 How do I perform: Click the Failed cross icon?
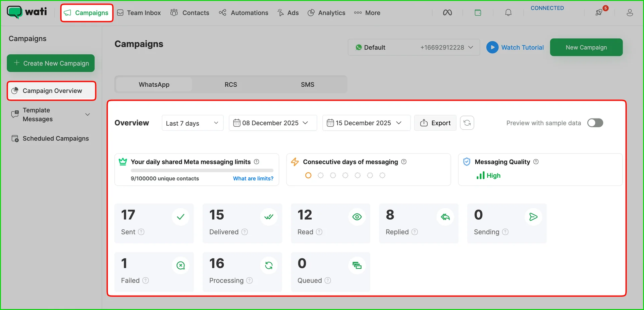coord(180,265)
